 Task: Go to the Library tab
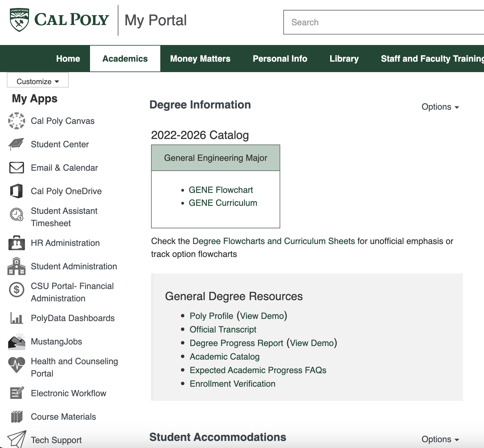point(344,59)
